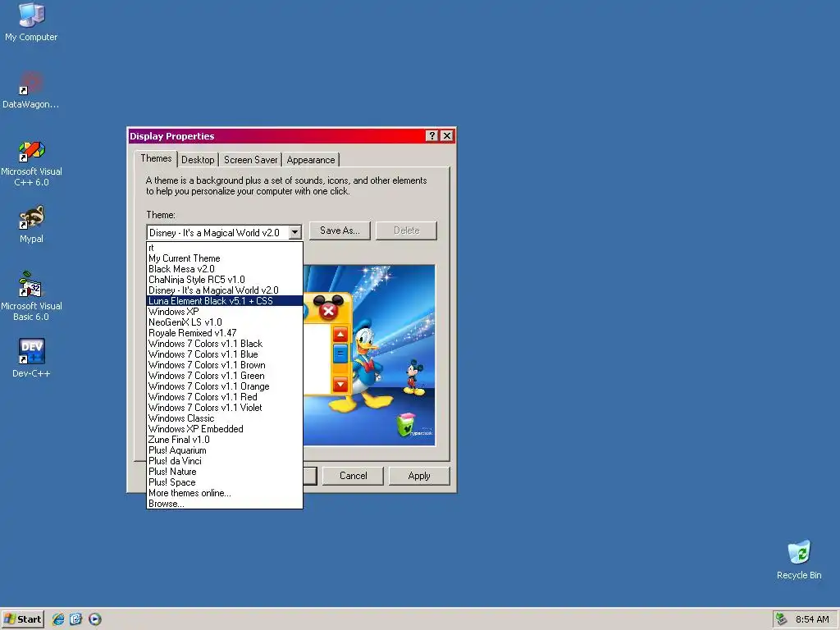Choose 'Windows XP' theme from list
Screen dimensions: 840x630
(225, 312)
